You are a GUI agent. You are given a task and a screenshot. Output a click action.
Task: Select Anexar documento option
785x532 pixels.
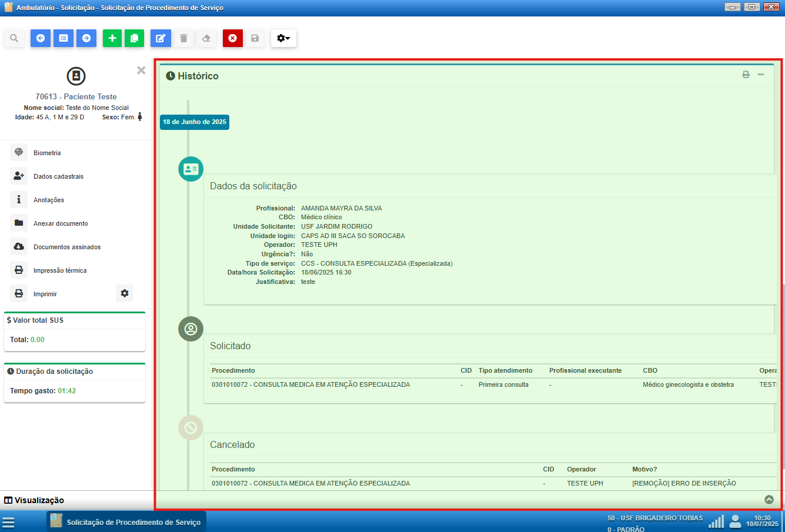(x=61, y=223)
